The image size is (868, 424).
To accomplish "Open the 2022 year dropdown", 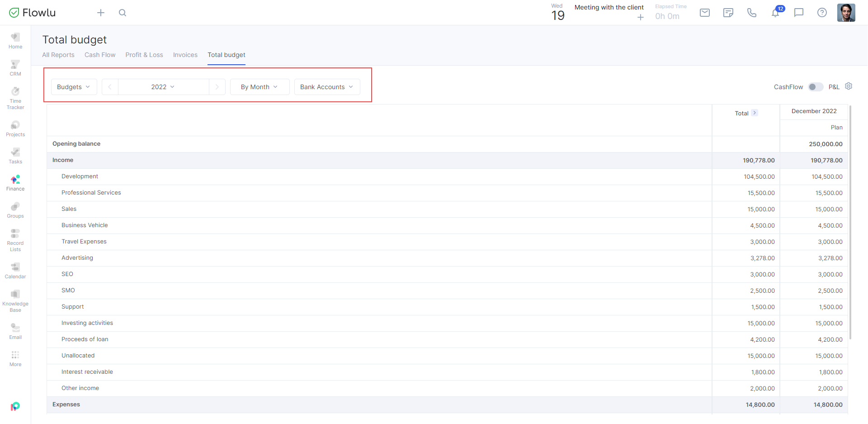I will tap(163, 87).
